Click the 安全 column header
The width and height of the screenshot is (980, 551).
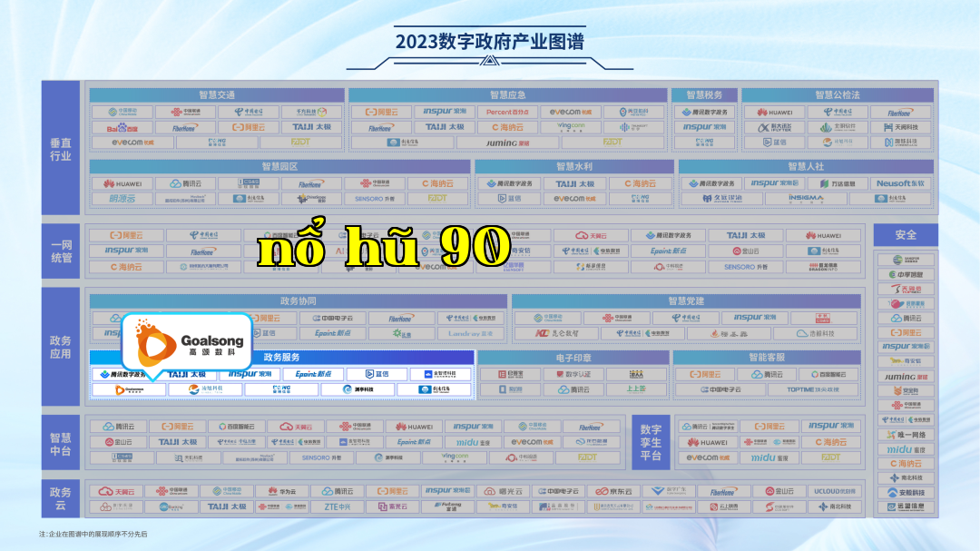coord(906,235)
